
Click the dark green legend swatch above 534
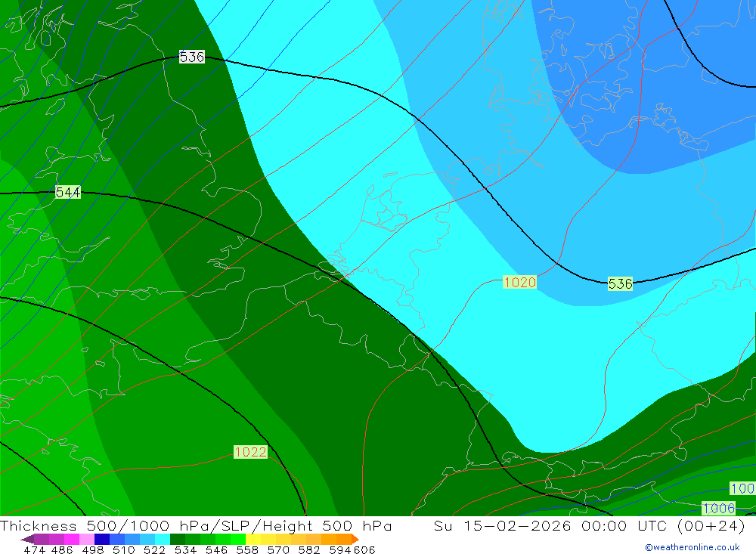pyautogui.click(x=178, y=539)
